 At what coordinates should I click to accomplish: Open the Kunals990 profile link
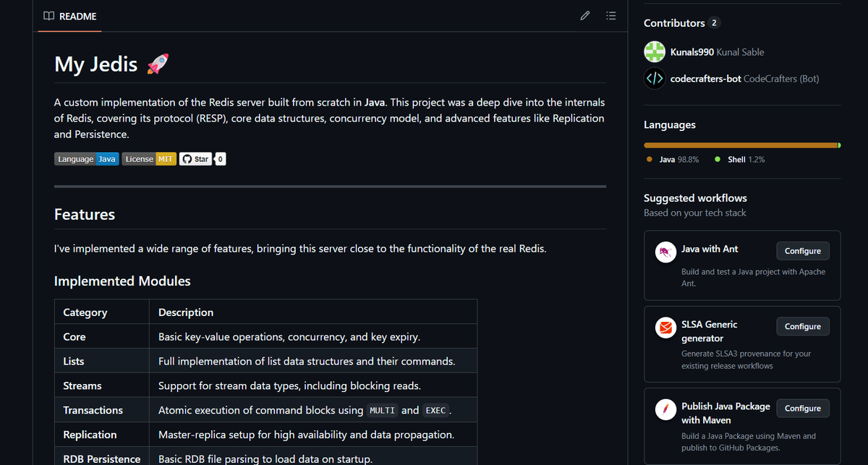[x=692, y=52]
